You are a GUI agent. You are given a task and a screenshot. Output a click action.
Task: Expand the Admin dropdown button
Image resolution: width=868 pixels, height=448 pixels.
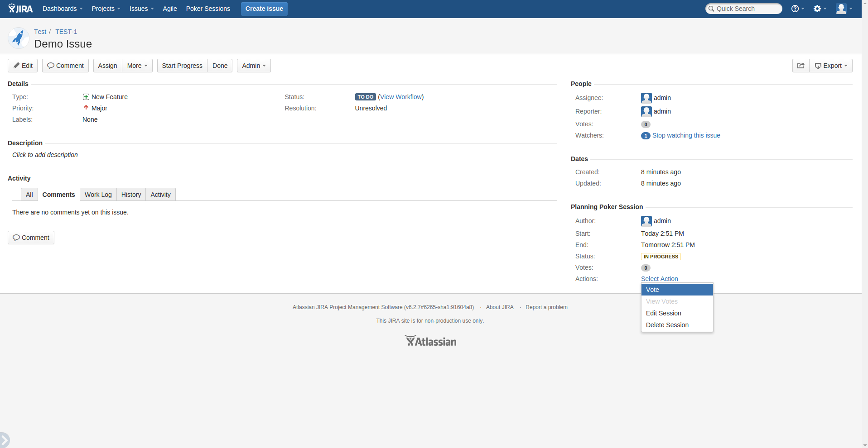pyautogui.click(x=254, y=66)
